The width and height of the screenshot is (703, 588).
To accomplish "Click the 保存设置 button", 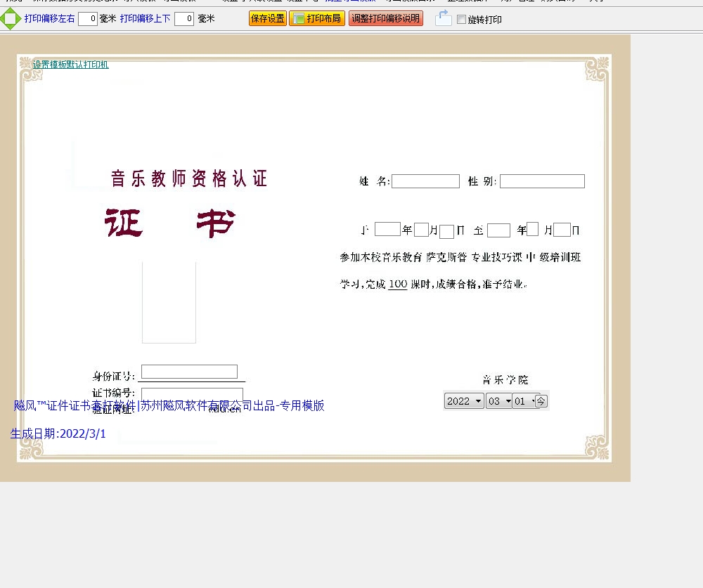I will (267, 19).
